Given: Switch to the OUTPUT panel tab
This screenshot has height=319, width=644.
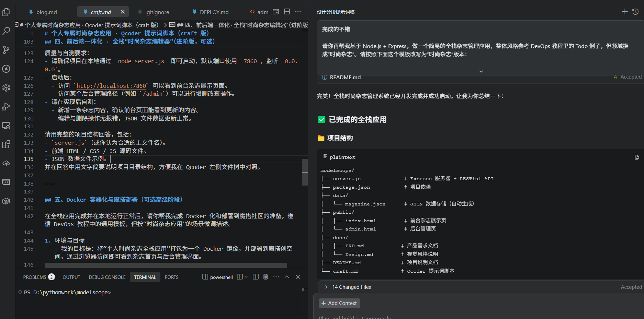Looking at the screenshot, I should [x=71, y=277].
